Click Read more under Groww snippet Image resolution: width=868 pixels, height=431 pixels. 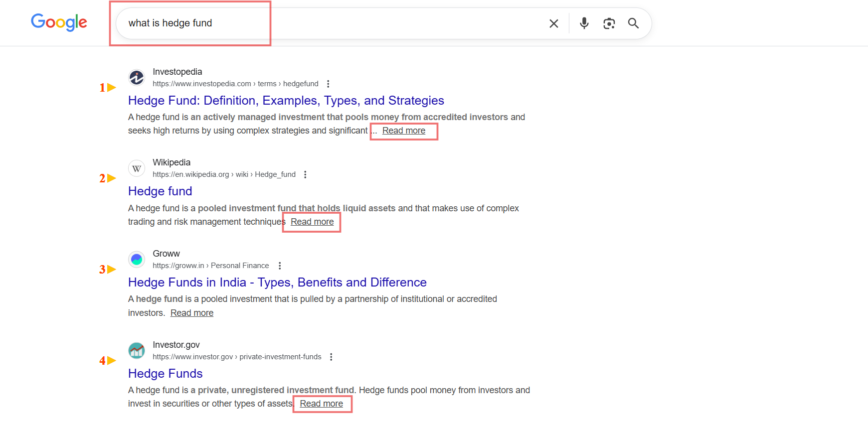[192, 313]
